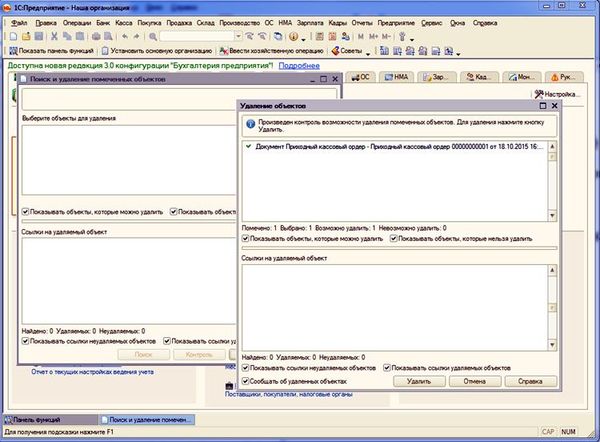Image resolution: width=600 pixels, height=442 pixels.
Task: Toggle Показывать объекты, которые можно удалить in Удаление объектов
Action: 246,238
